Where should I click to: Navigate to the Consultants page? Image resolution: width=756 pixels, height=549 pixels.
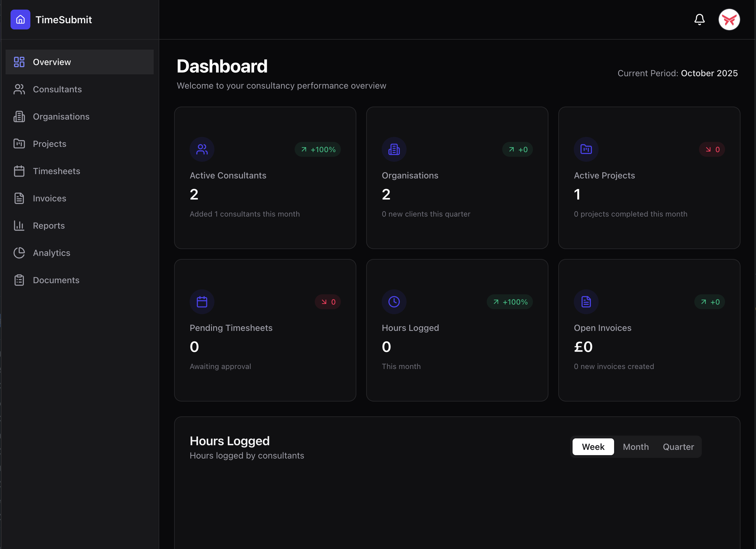click(x=57, y=89)
